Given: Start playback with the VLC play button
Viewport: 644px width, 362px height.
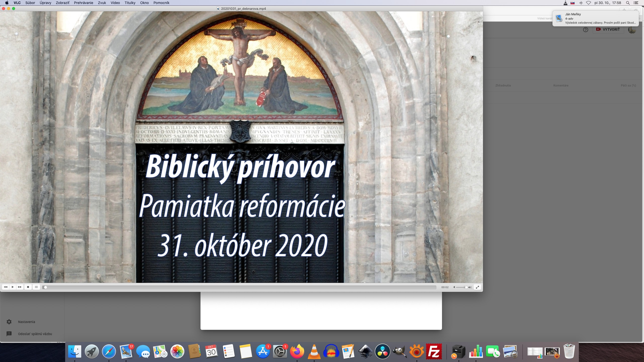Looking at the screenshot, I should tap(13, 287).
